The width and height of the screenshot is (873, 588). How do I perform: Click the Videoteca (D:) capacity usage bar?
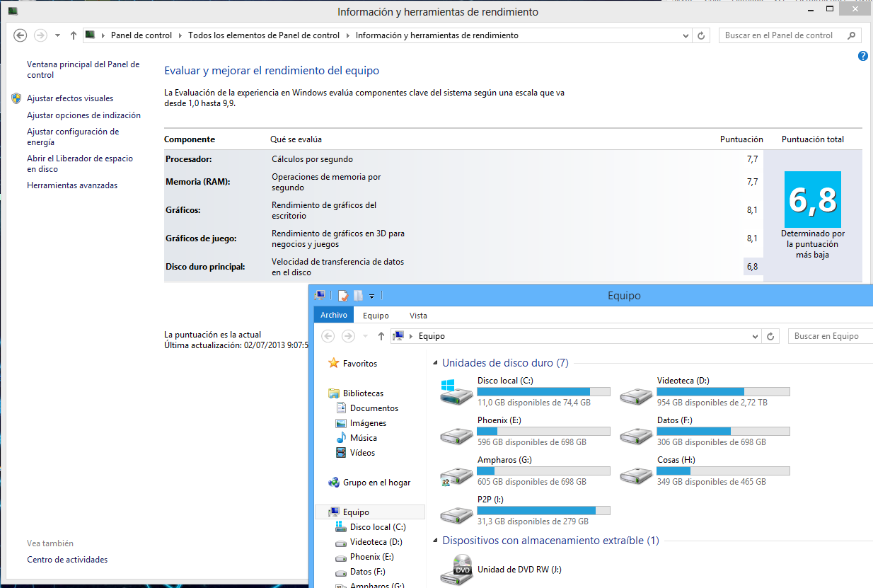[723, 391]
